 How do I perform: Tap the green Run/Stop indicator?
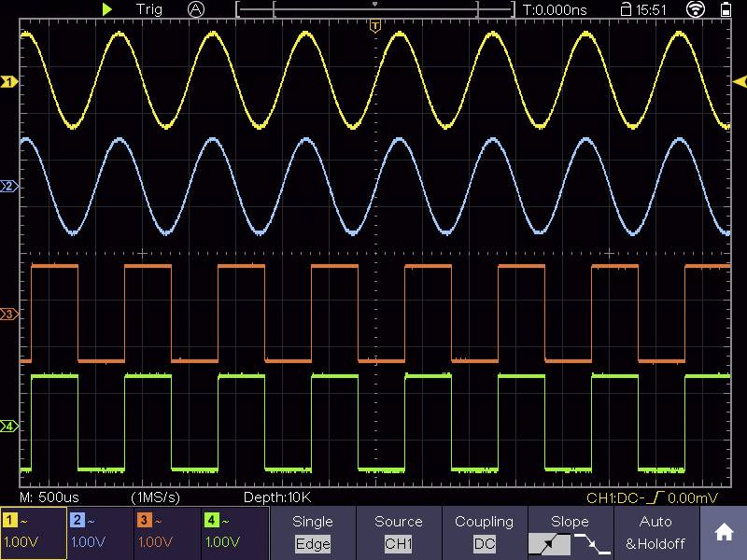pyautogui.click(x=107, y=9)
